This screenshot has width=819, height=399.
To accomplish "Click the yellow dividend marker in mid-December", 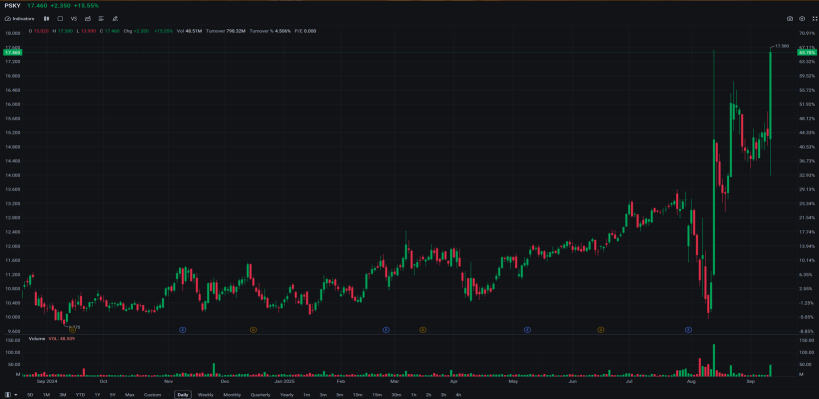I will [x=253, y=330].
